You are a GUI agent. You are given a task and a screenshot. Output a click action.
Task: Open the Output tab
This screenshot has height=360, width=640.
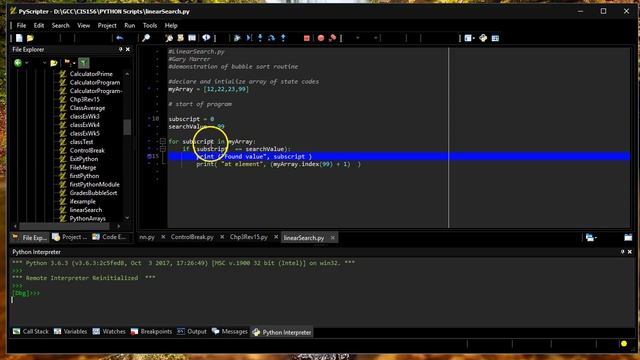[x=191, y=332]
